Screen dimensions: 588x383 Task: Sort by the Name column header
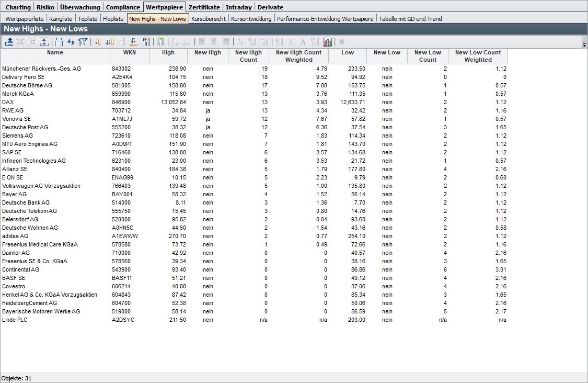point(55,52)
